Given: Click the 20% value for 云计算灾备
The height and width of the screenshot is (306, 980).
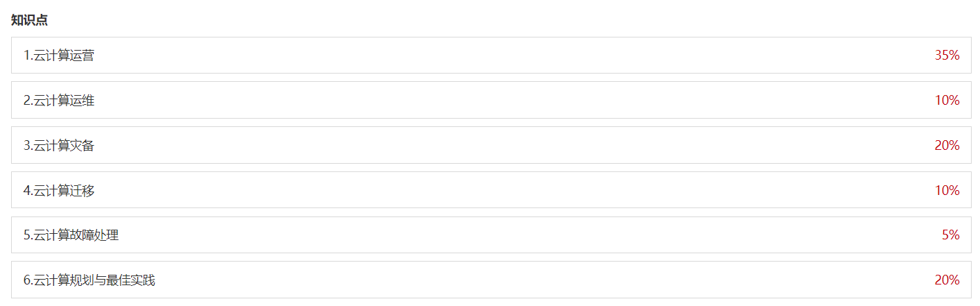Looking at the screenshot, I should point(947,146).
